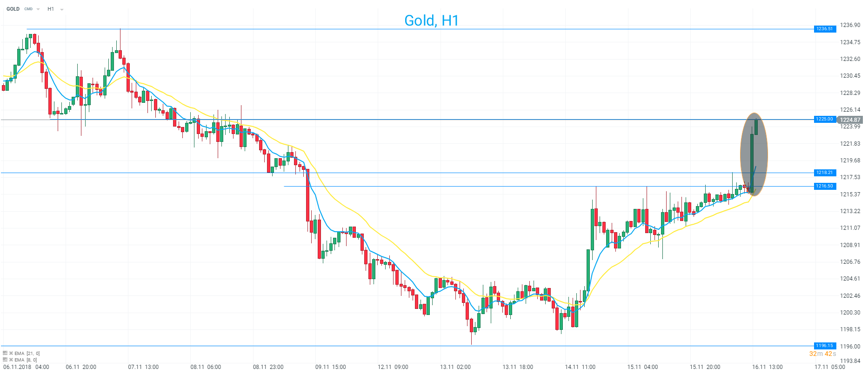Viewport: 868px width, 375px height.
Task: Click the 14.11 11:00 time axis label
Action: point(580,367)
